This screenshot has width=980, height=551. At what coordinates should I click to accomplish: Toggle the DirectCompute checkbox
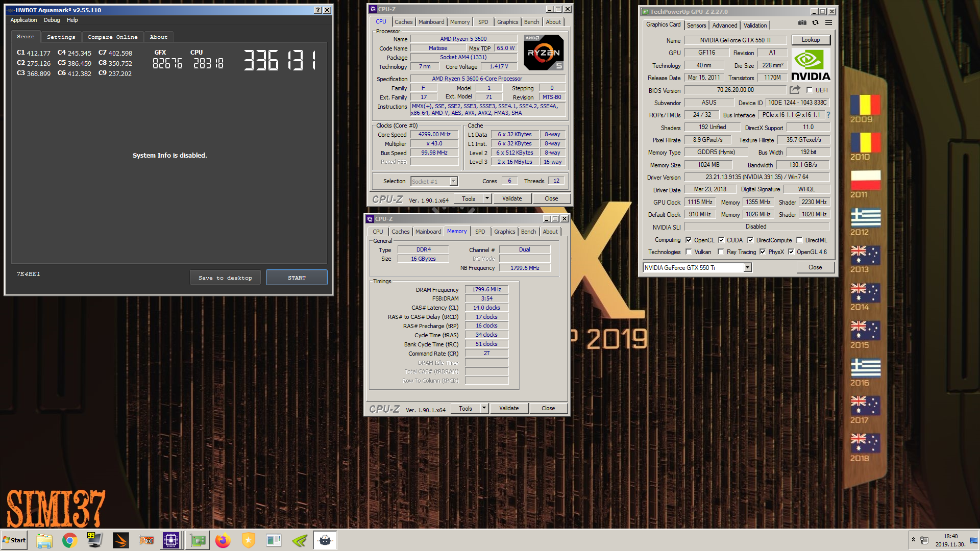pyautogui.click(x=750, y=240)
